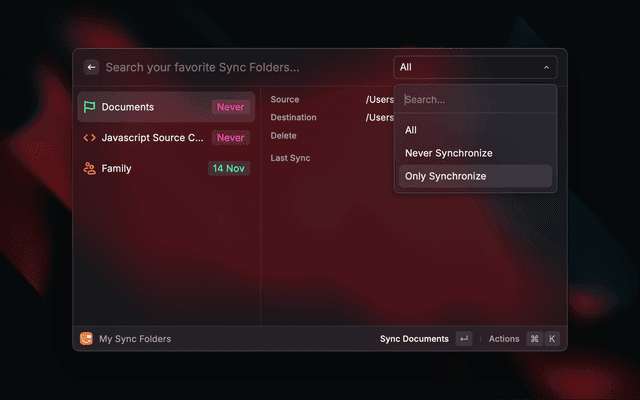Click the Search your favorite Sync Folders field

pyautogui.click(x=240, y=68)
